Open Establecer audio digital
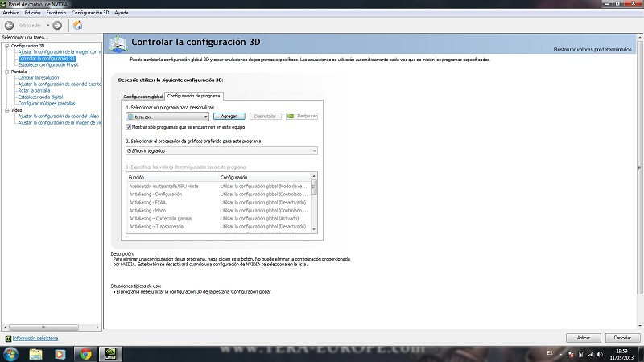Image resolution: width=644 pixels, height=362 pixels. [41, 97]
